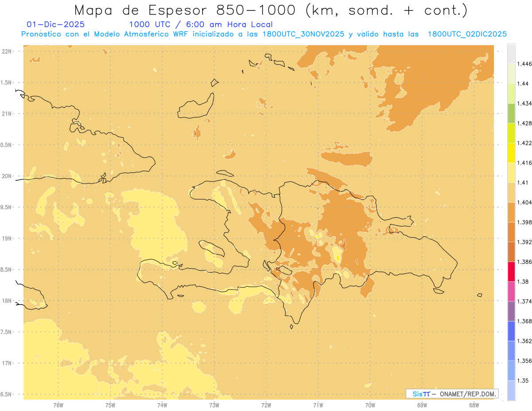Screen dimensions: 532x411
Task: Click the color bar value '1.41'
Action: (523, 183)
